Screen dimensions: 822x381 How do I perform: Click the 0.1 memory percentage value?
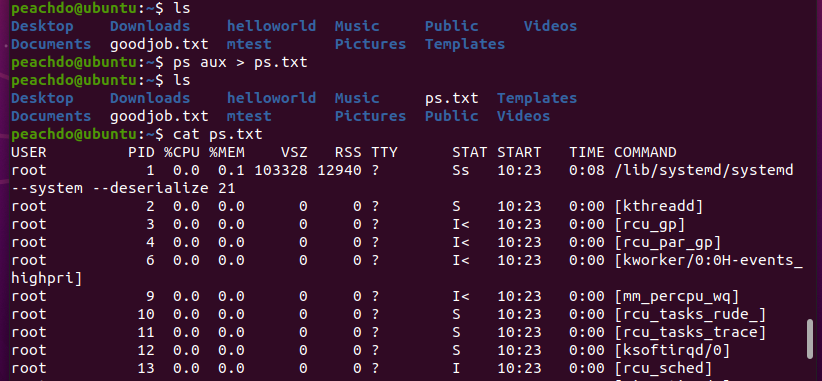point(231,170)
